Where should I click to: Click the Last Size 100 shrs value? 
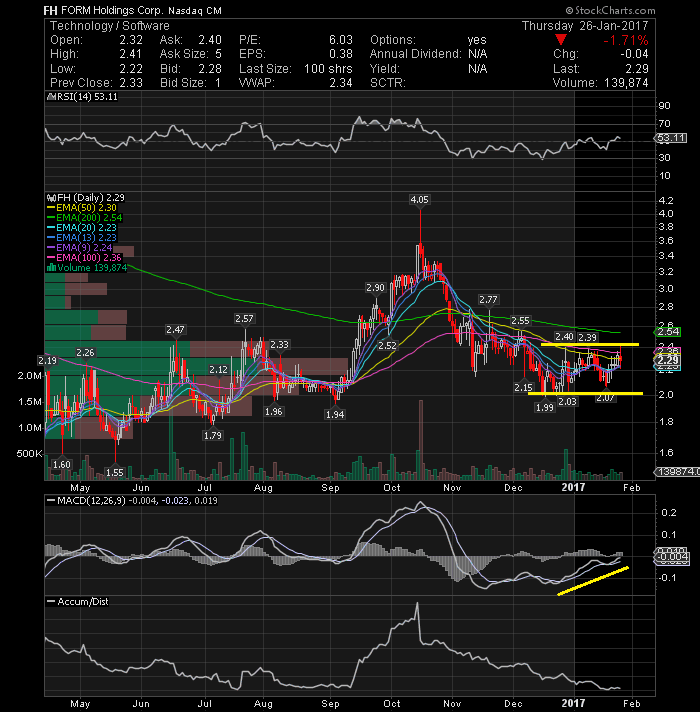(328, 69)
